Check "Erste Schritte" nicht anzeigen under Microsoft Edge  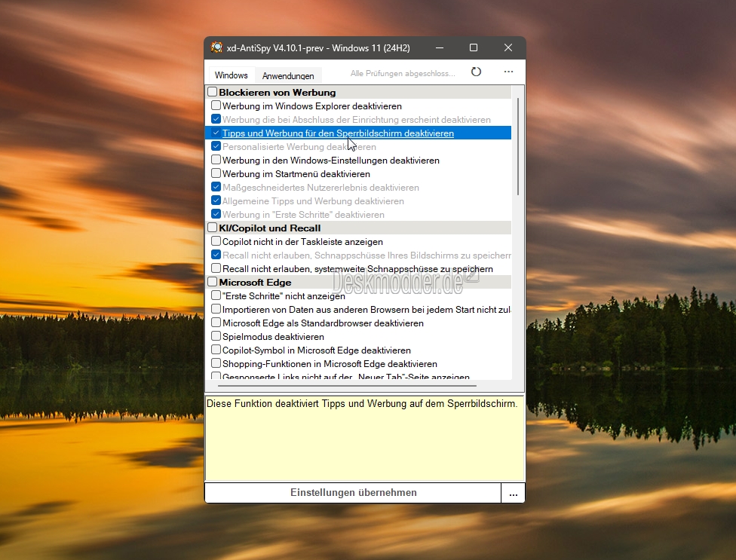pos(216,295)
